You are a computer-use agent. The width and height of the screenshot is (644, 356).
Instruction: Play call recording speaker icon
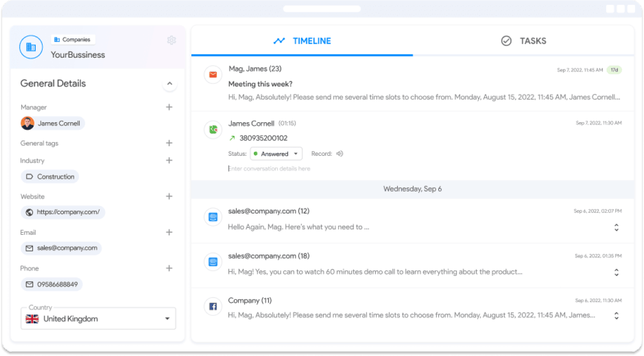coord(340,154)
